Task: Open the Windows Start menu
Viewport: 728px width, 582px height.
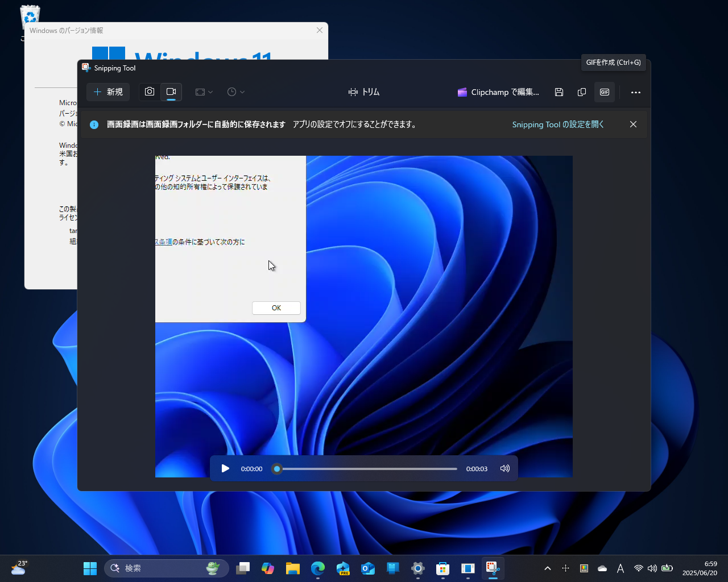Action: point(89,568)
